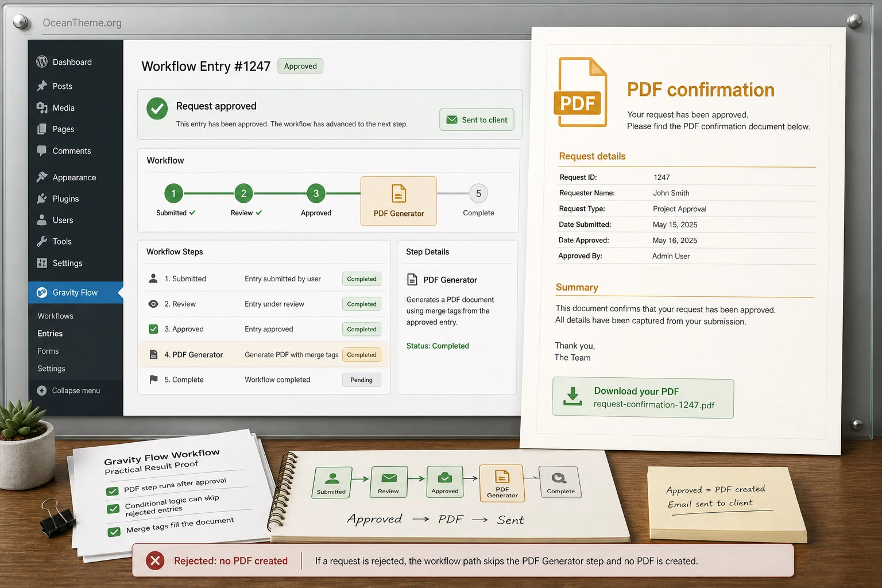Click the document icon in Step Details panel

(x=412, y=280)
